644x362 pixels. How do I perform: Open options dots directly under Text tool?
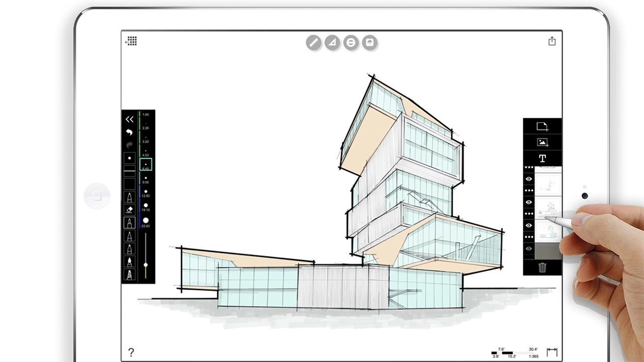[x=529, y=168]
